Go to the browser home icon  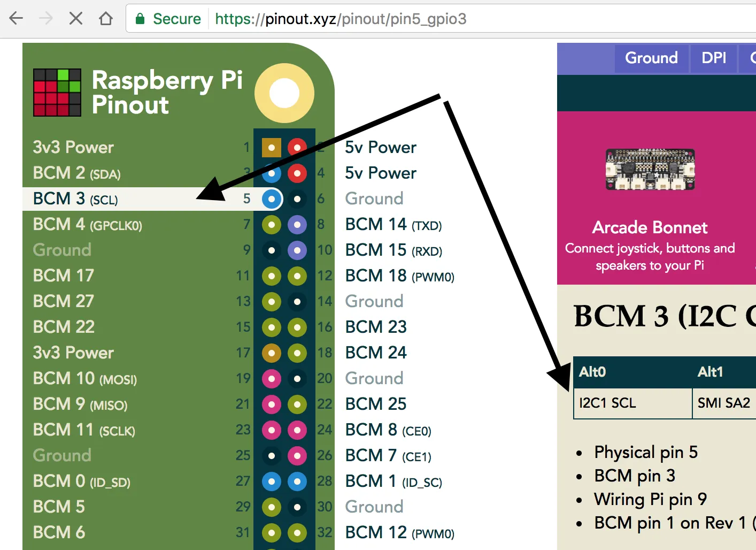point(106,19)
